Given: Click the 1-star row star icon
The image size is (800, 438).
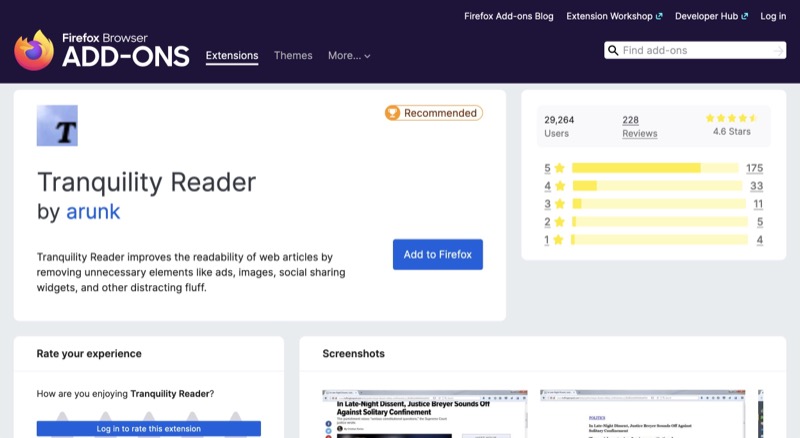Looking at the screenshot, I should 560,240.
